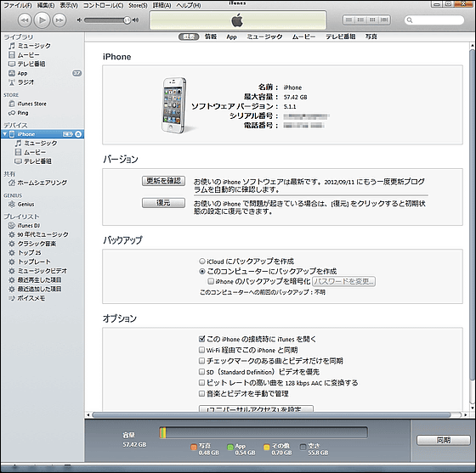Open library テレビ番組 TV icon
476x473 pixels.
12,64
